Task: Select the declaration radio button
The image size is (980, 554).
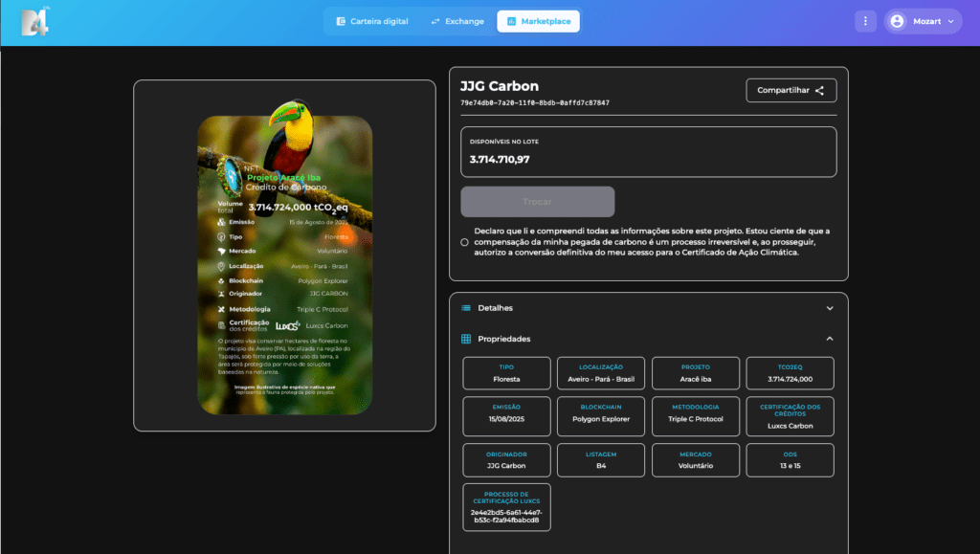Action: coord(464,242)
